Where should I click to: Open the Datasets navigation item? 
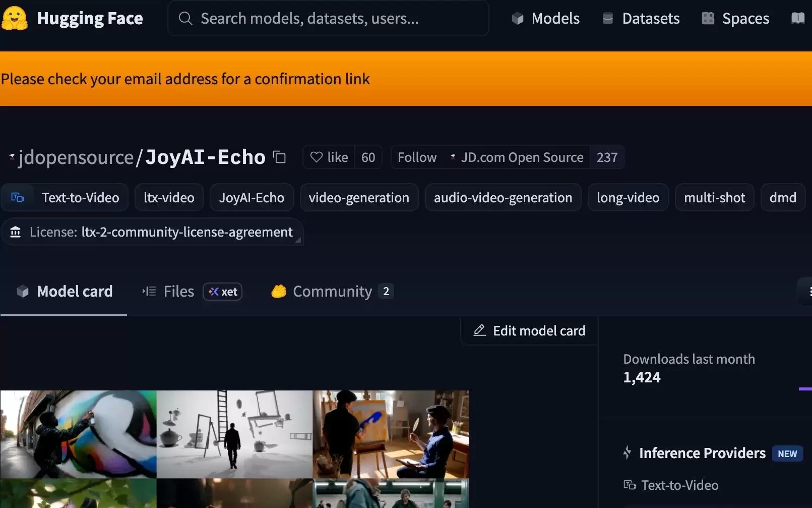[641, 19]
